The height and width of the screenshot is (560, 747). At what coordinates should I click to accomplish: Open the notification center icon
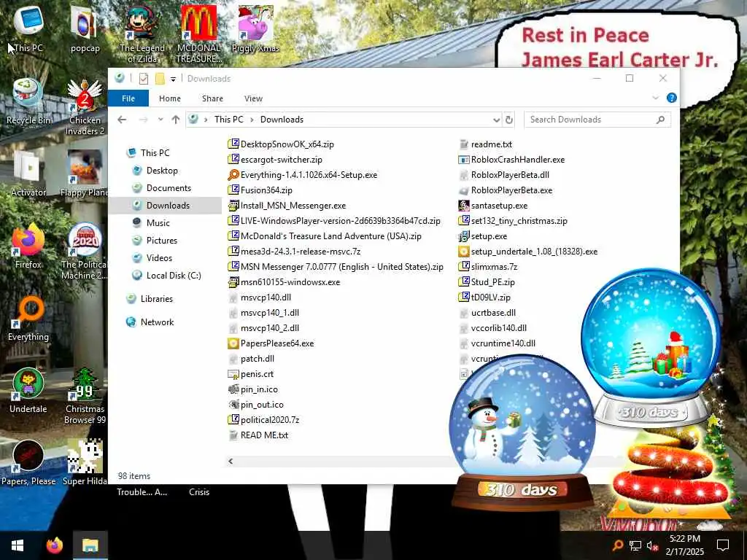tap(723, 545)
